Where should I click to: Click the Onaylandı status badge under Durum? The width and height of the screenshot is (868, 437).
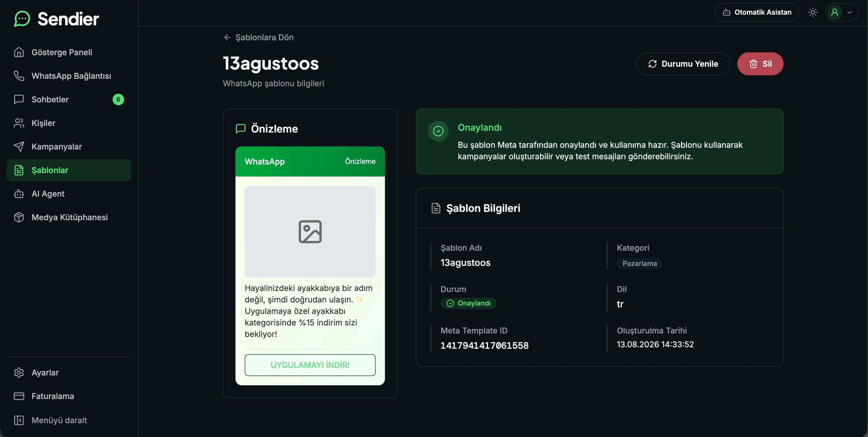point(468,303)
